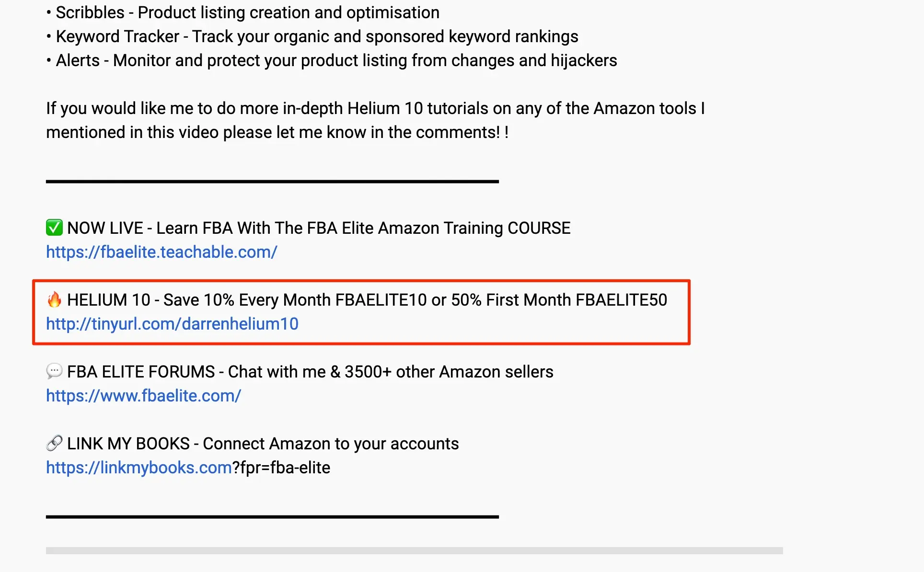
Task: Click the fire emoji beside HELIUM 10
Action: pyautogui.click(x=54, y=300)
